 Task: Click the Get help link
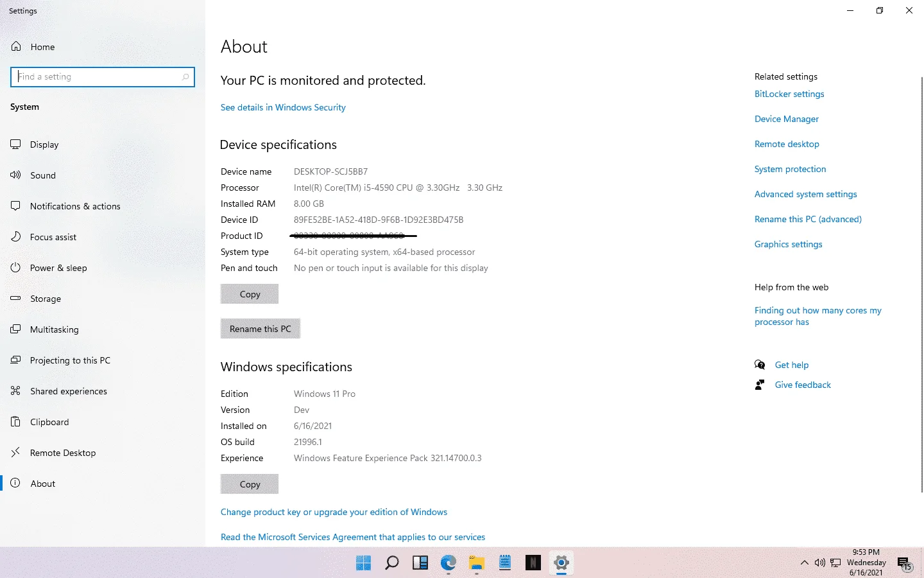click(792, 365)
